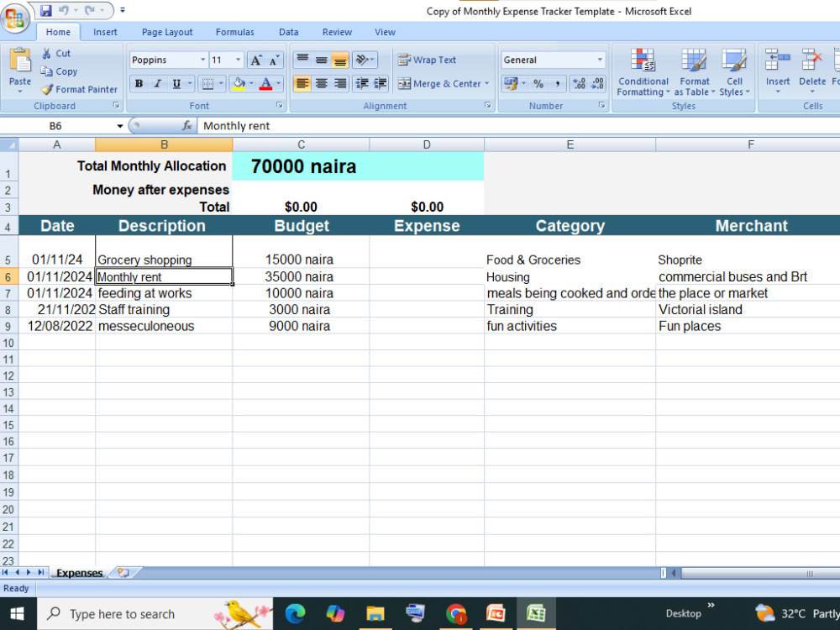Save the workbook from Quick Access toolbar
Viewport: 840px width, 630px height.
46,10
